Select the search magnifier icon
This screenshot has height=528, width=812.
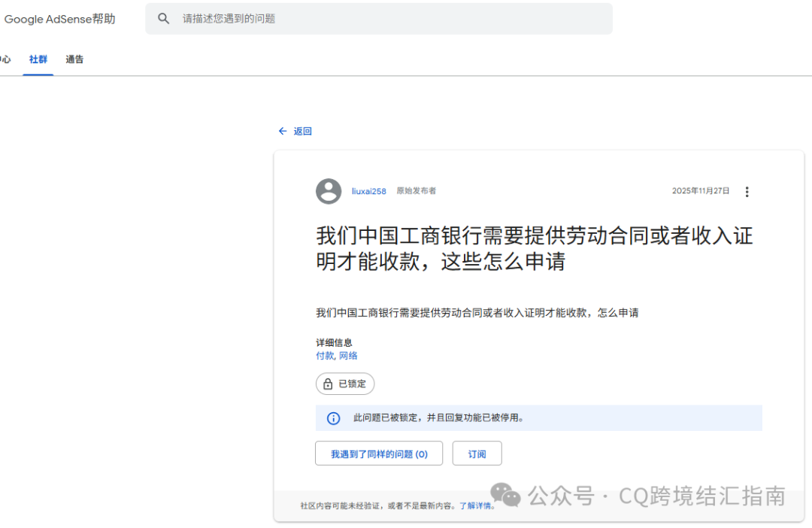click(x=164, y=18)
